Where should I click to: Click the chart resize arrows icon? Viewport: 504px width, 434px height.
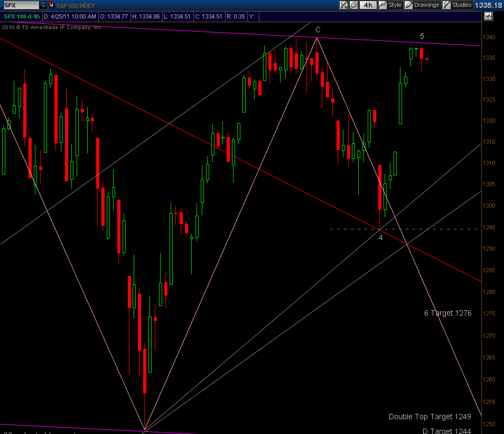[343, 5]
